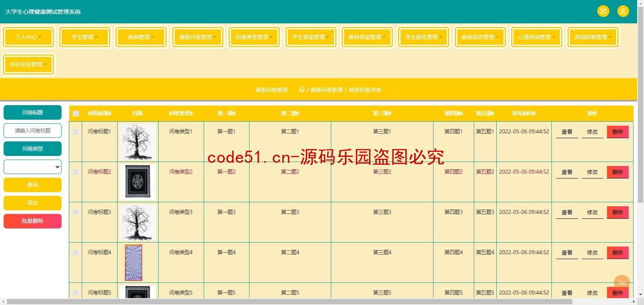The width and height of the screenshot is (644, 305).
Task: Click the 添加 add button
Action: [x=33, y=203]
